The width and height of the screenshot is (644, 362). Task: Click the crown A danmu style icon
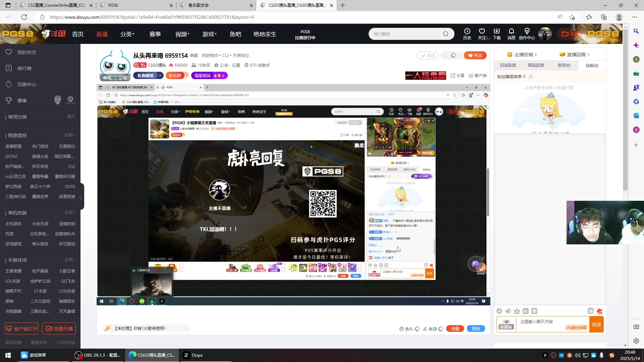coord(517,311)
